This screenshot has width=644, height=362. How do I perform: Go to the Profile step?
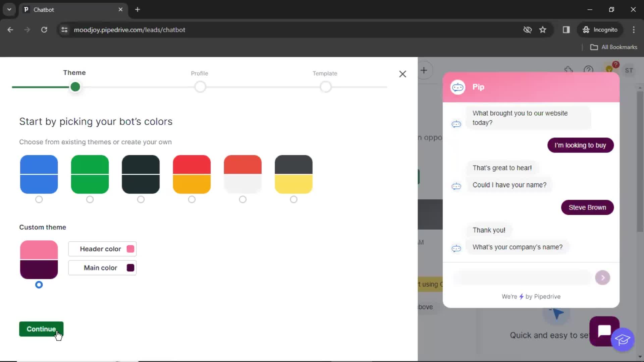(200, 73)
